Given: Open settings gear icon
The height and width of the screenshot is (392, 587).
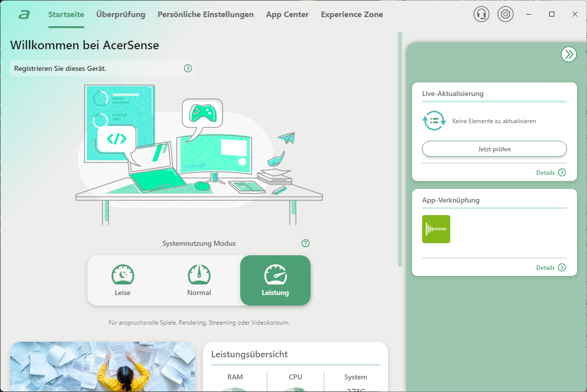Looking at the screenshot, I should (505, 14).
